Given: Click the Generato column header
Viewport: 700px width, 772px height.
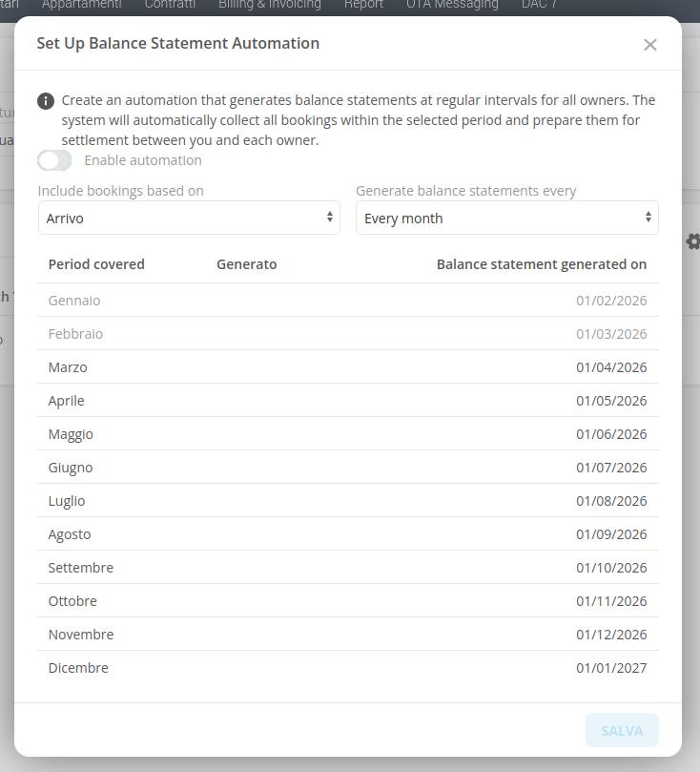Looking at the screenshot, I should [x=246, y=264].
